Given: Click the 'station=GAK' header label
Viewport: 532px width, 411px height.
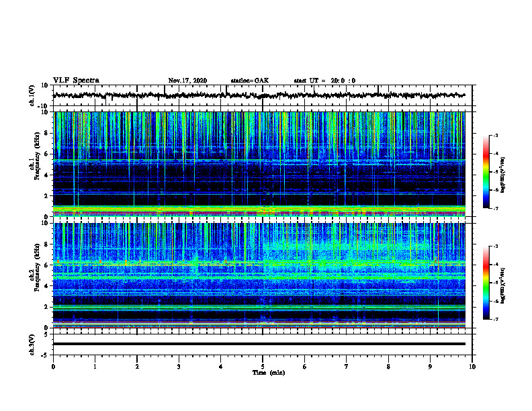Looking at the screenshot, I should (x=250, y=81).
